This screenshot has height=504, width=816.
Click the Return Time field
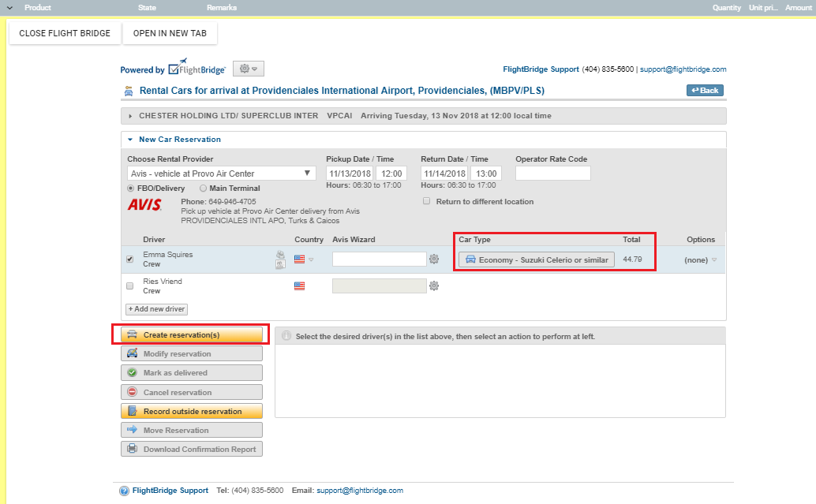coord(486,174)
